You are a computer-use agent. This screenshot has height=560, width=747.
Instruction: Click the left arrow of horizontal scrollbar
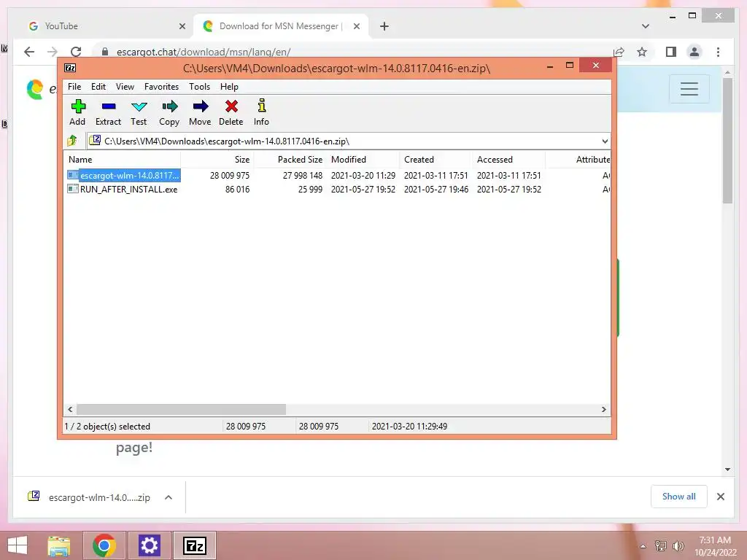tap(71, 410)
